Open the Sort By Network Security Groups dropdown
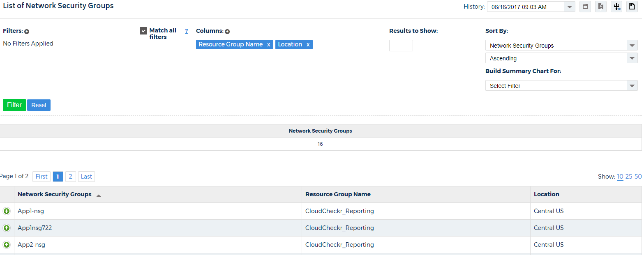 [x=561, y=46]
